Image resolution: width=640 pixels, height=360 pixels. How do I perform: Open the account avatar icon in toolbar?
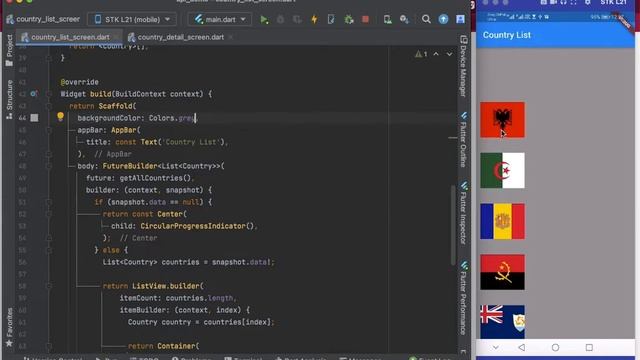[x=460, y=19]
